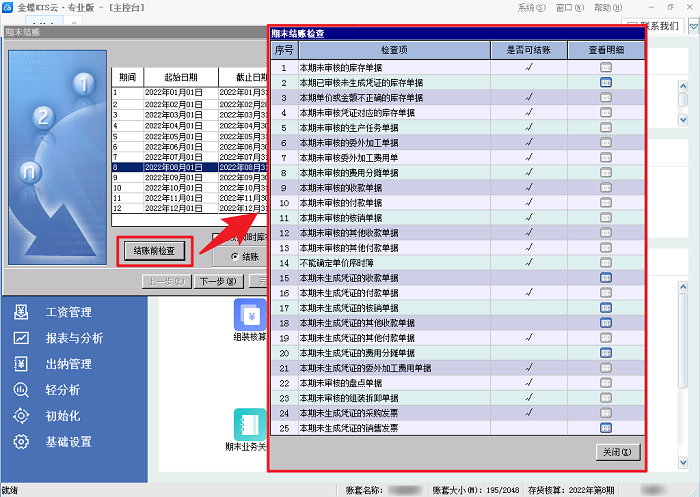Viewport: 700px width, 497px height.
Task: Click the 报表与分析 chart icon
Action: click(21, 338)
